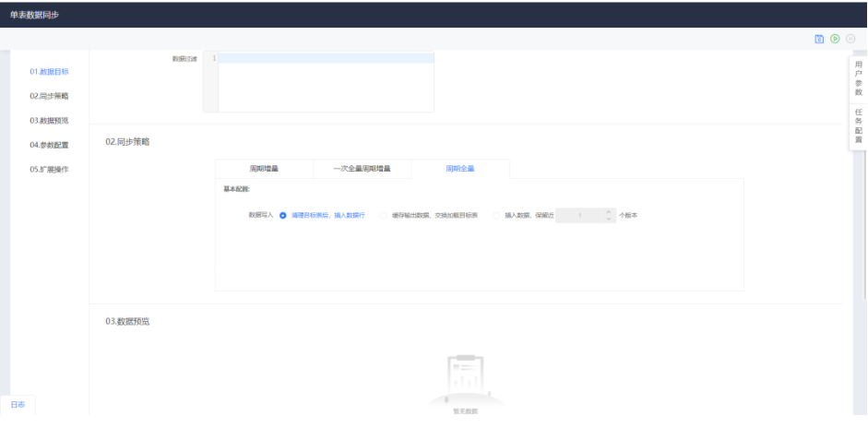Select radio 插入数据，保留近 N 个版本
Image resolution: width=868 pixels, height=428 pixels.
pos(496,215)
